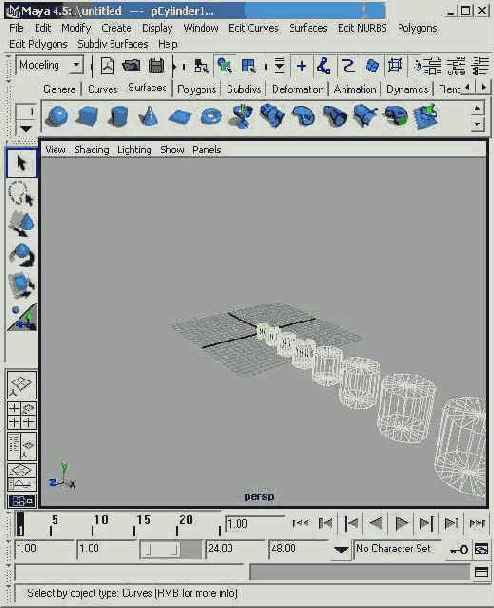Open the Modeling menu set dropdown

(50, 65)
